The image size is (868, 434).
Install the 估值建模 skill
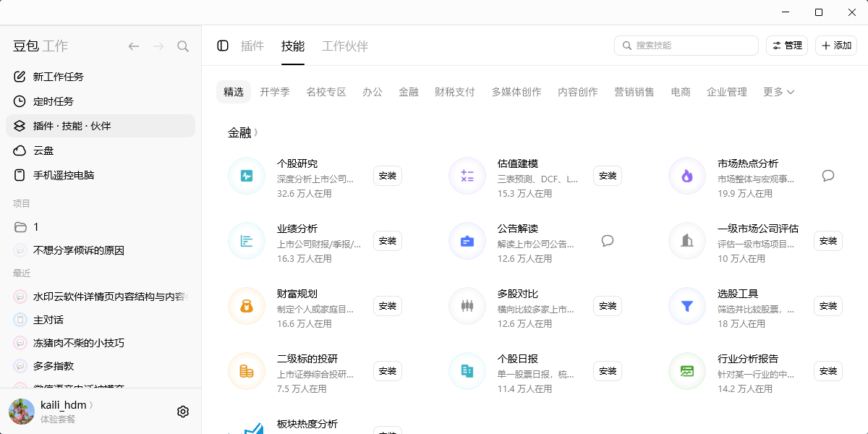click(x=608, y=176)
